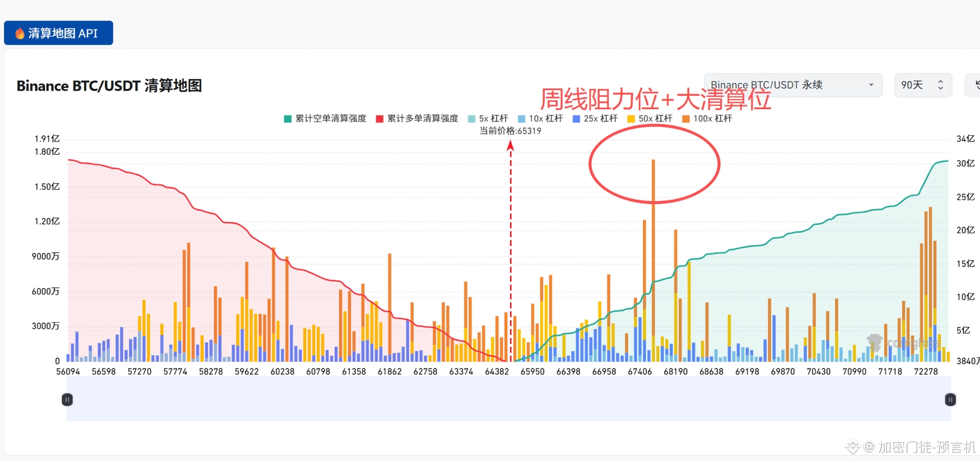Hide the 10x 杠杆 legend series
980x461 pixels.
coord(540,119)
